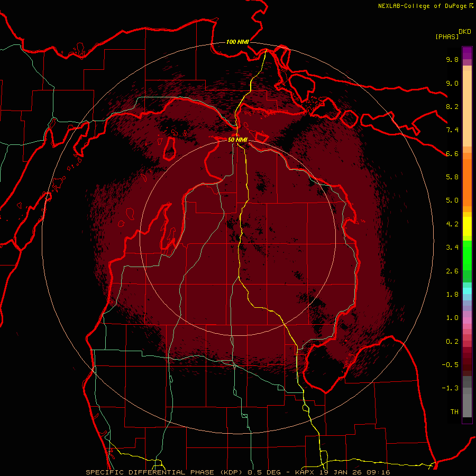This screenshot has width=476, height=476.
Task: Click the cyan segment of the color bar
Action: (x=467, y=291)
